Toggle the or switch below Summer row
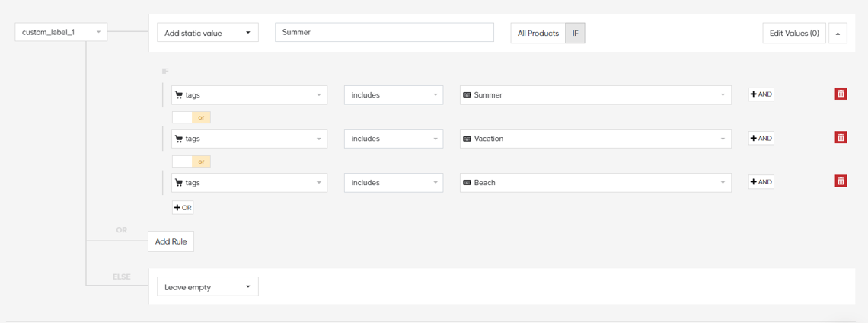868x323 pixels. point(191,117)
